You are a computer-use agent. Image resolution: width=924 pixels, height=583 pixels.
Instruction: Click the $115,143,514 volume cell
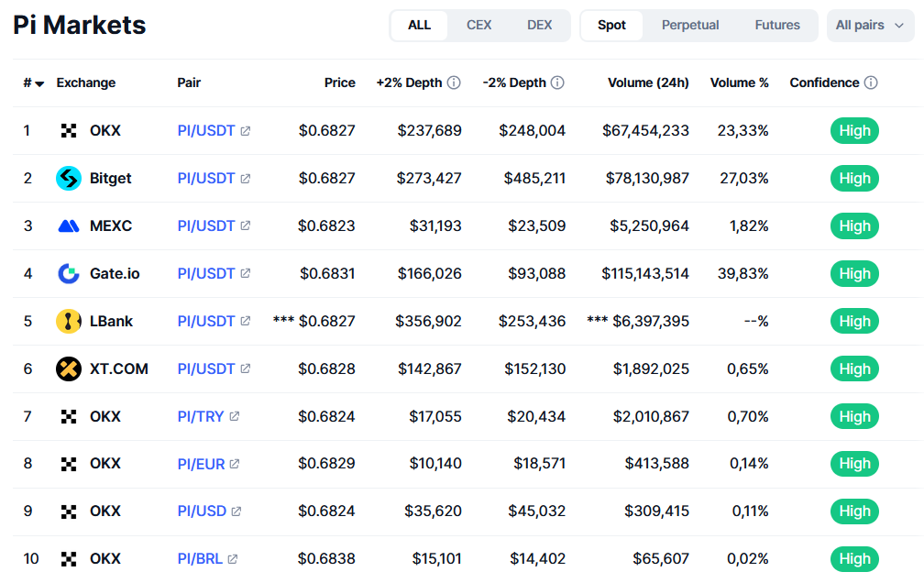pyautogui.click(x=645, y=273)
